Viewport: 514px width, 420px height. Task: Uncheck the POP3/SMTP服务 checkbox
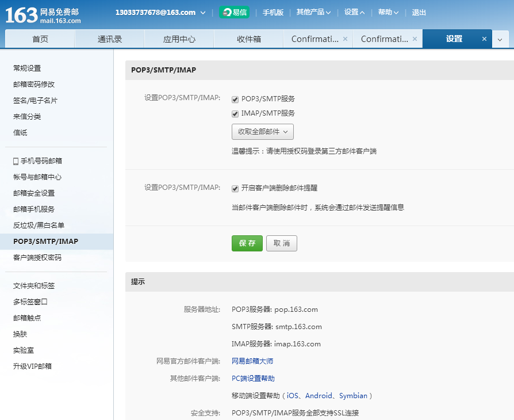pyautogui.click(x=235, y=99)
